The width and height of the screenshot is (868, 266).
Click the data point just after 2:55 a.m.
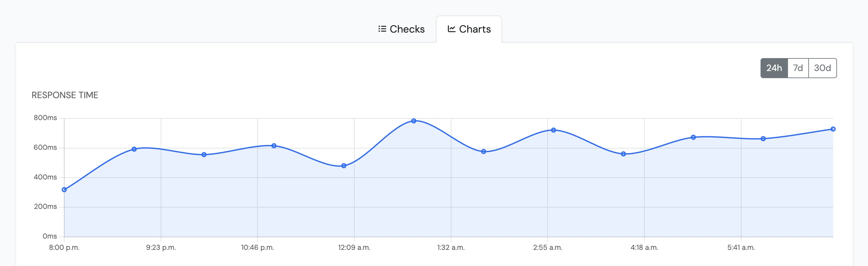554,130
